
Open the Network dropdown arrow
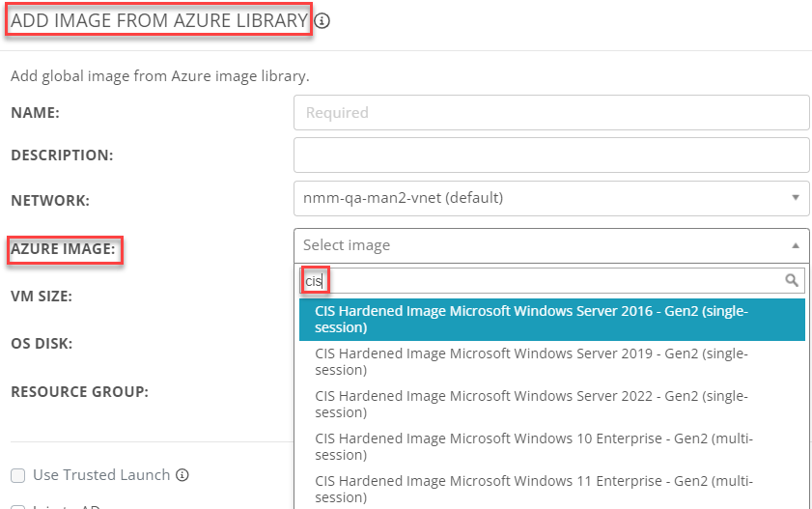796,198
